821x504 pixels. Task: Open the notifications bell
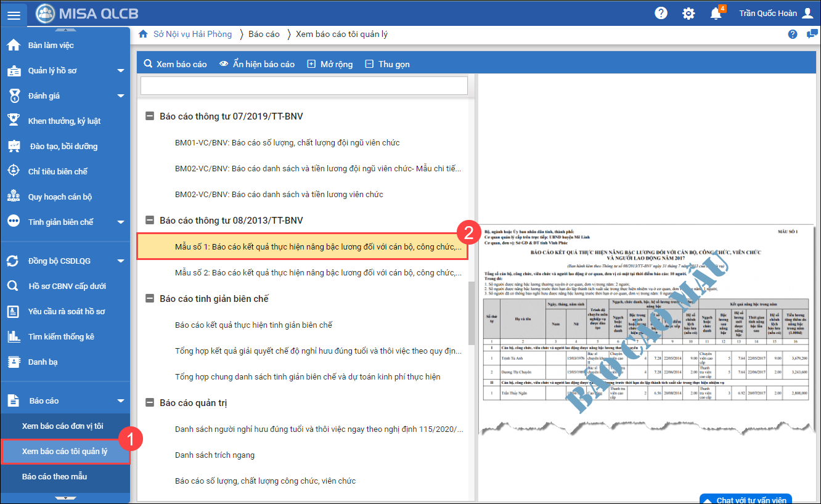[716, 14]
